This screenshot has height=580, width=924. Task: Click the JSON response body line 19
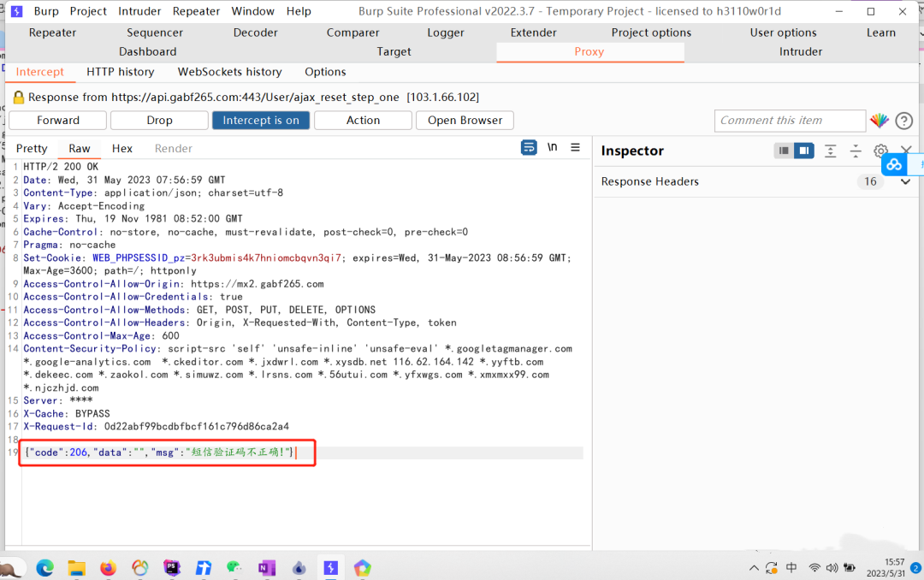159,452
